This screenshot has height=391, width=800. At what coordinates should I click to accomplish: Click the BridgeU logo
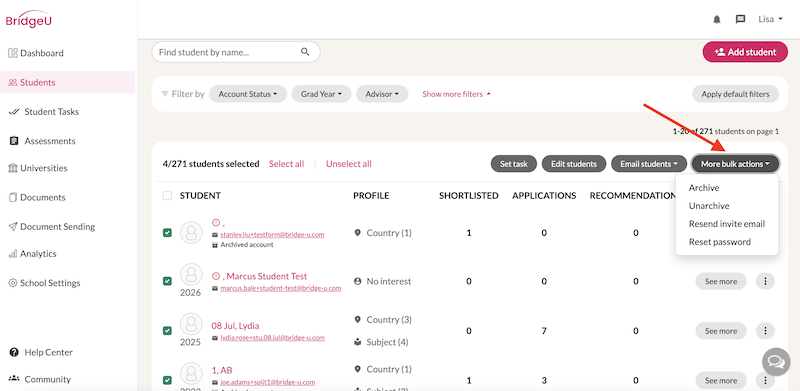(29, 19)
